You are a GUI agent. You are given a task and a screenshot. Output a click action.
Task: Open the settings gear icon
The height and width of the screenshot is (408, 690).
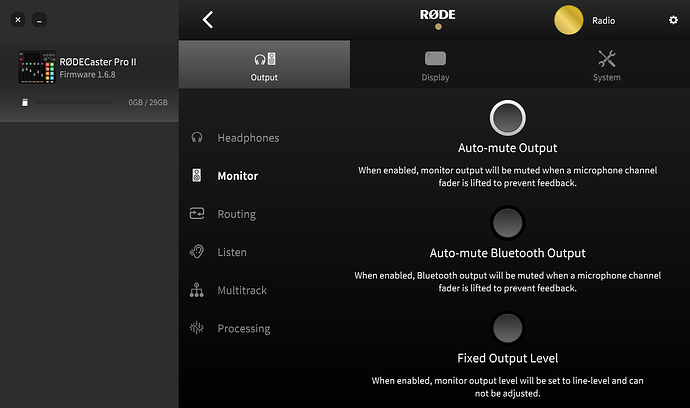[x=673, y=20]
